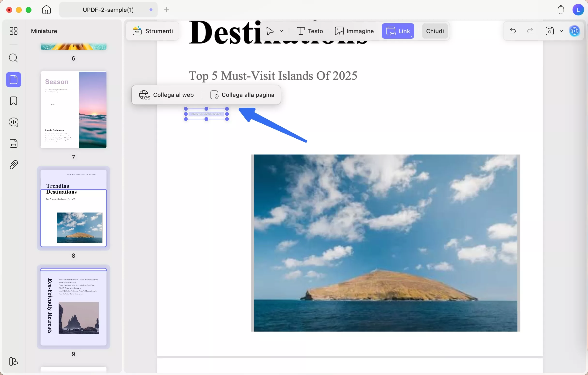
Task: Select page 7 thumbnail
Action: click(74, 110)
